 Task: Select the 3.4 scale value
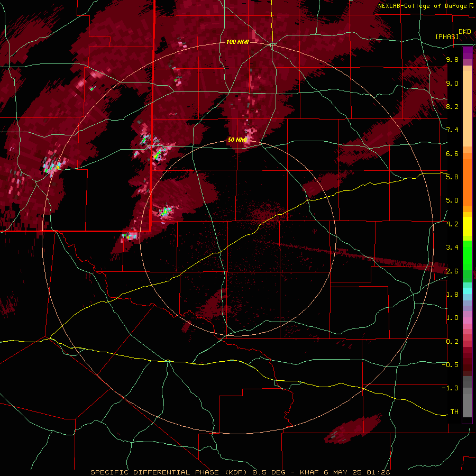point(452,248)
